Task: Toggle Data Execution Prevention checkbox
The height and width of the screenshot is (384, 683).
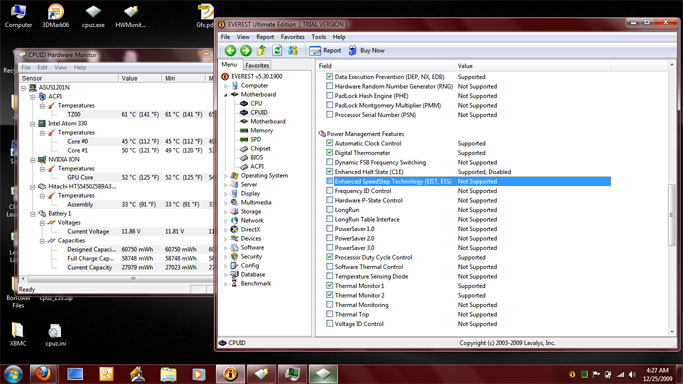Action: (x=330, y=77)
